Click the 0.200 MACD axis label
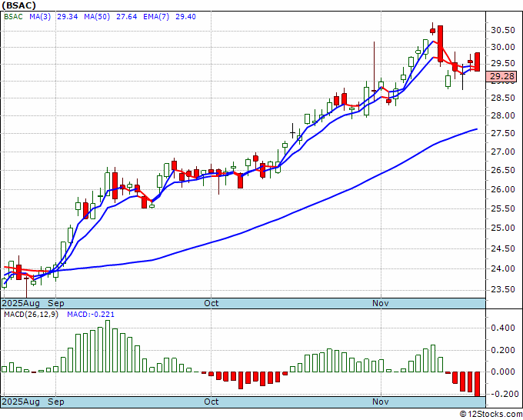 click(x=503, y=350)
